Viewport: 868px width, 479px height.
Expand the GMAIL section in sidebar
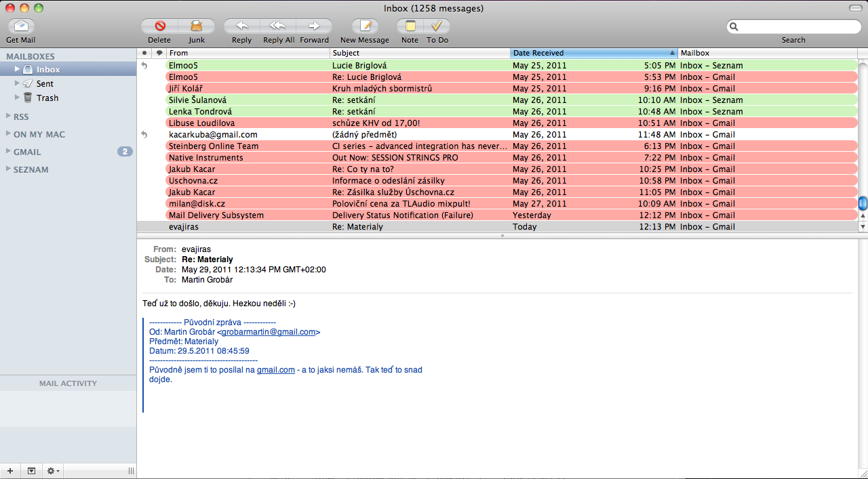[x=8, y=152]
